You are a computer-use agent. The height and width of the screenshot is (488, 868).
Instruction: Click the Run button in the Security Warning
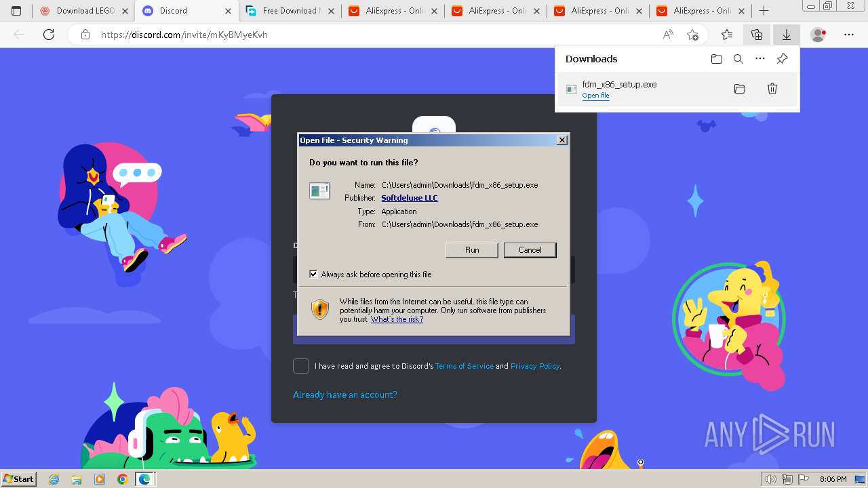(x=472, y=250)
